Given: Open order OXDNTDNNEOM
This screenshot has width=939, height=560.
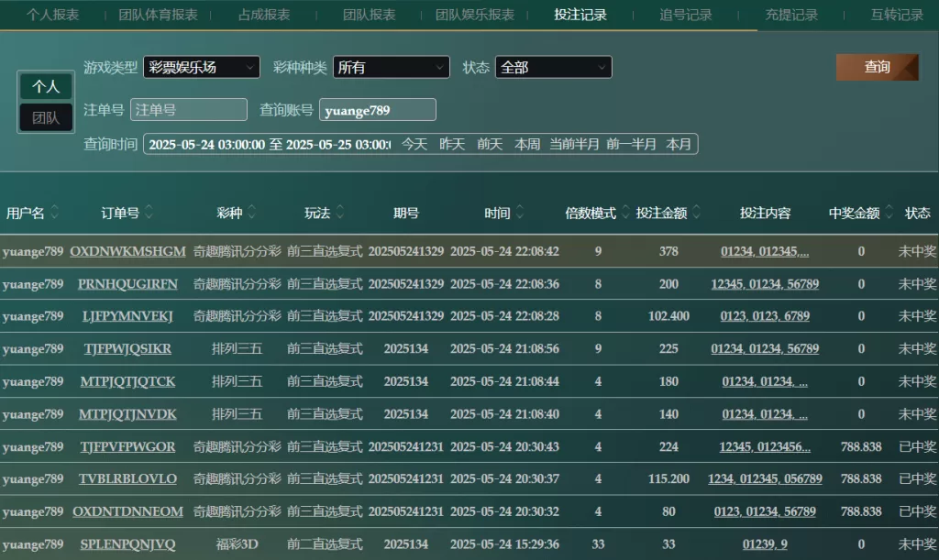Looking at the screenshot, I should pos(127,511).
